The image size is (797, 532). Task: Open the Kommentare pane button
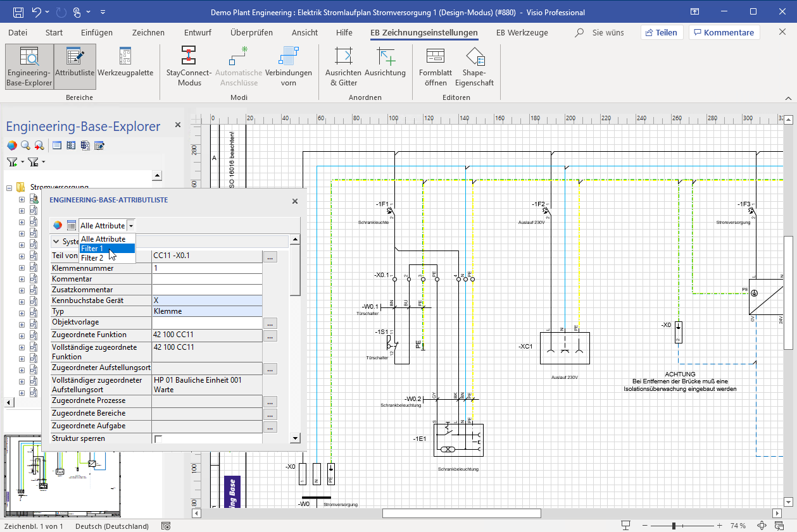click(x=724, y=32)
